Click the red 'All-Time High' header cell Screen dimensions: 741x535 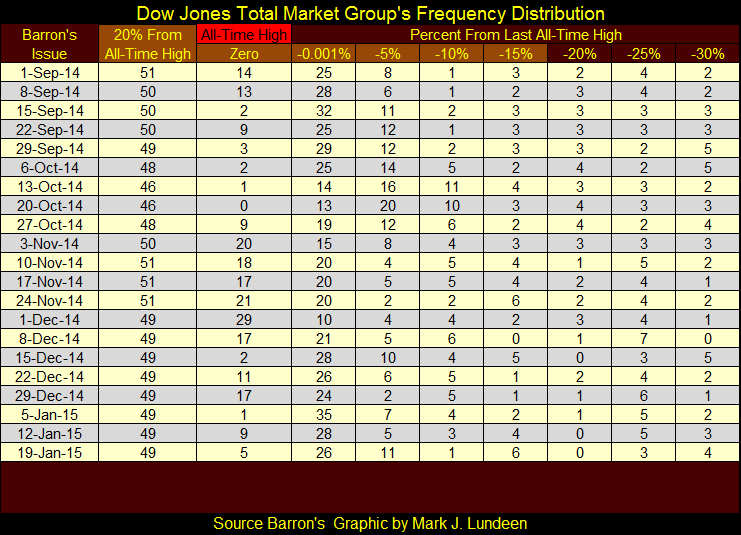tap(244, 35)
